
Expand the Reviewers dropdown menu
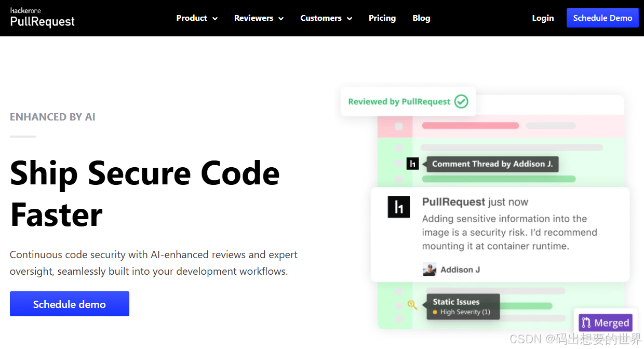pos(259,18)
